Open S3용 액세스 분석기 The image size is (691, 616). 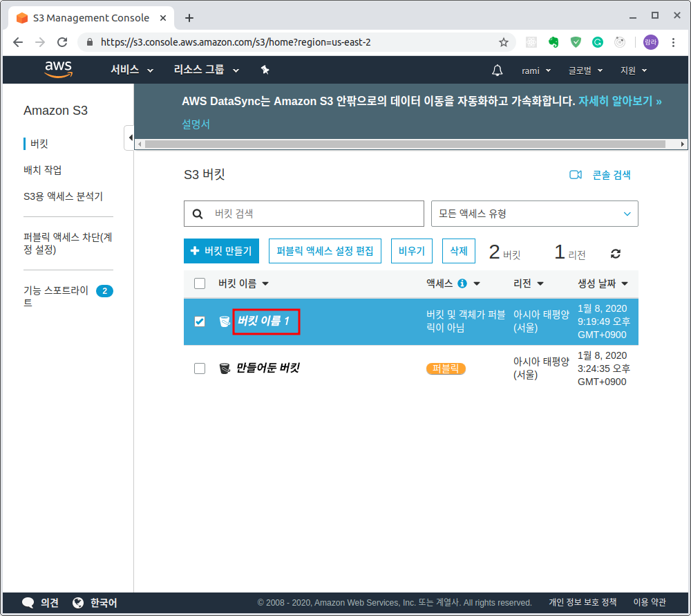pyautogui.click(x=63, y=196)
